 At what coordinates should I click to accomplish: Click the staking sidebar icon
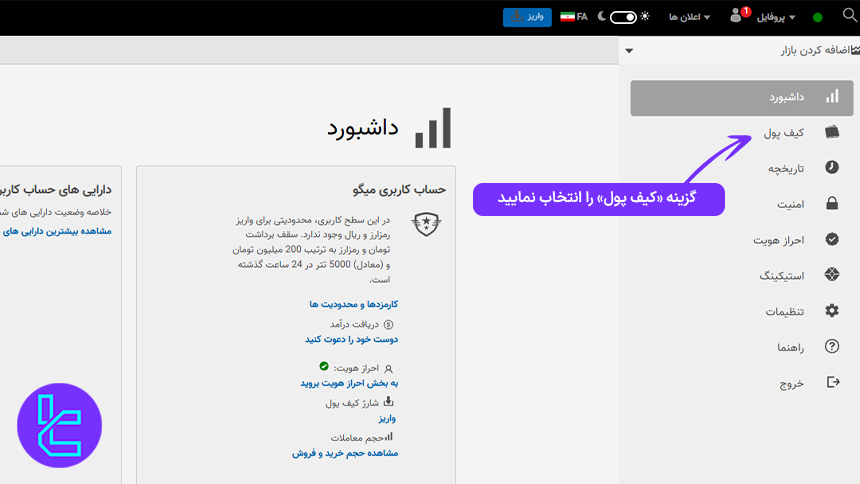(x=832, y=274)
